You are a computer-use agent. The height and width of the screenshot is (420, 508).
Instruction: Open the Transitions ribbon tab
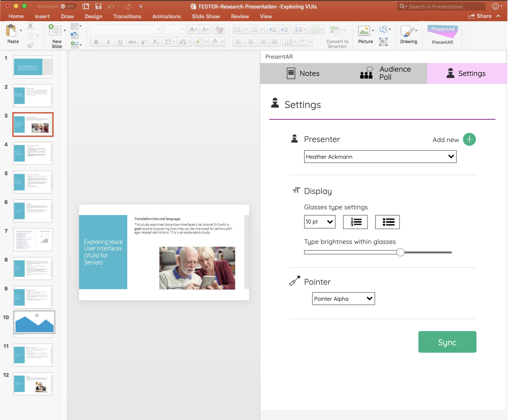[127, 16]
